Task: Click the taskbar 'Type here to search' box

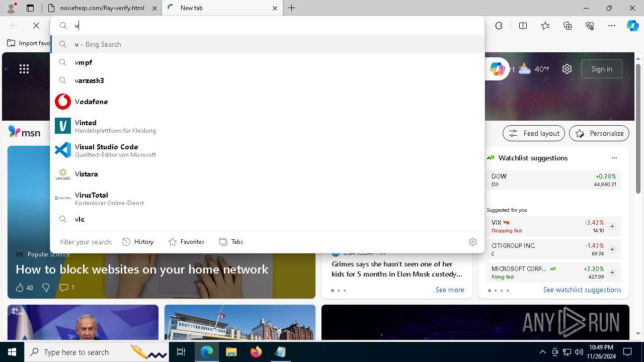Action: [x=96, y=352]
